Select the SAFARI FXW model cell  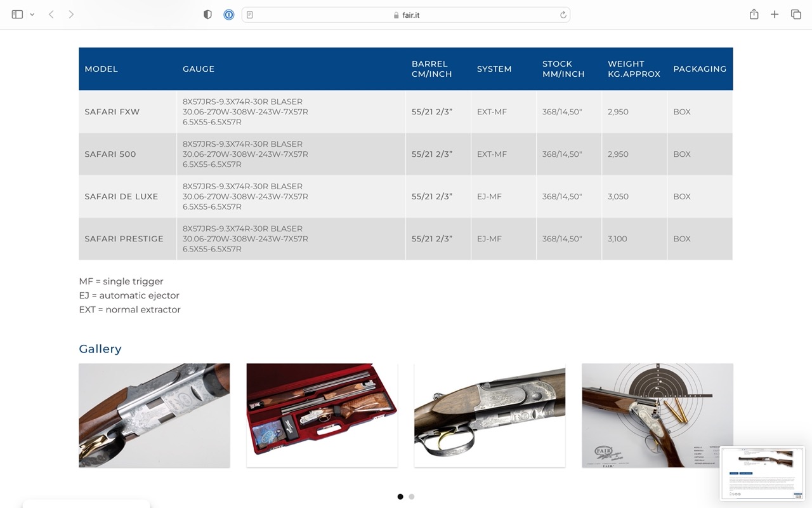click(x=128, y=112)
